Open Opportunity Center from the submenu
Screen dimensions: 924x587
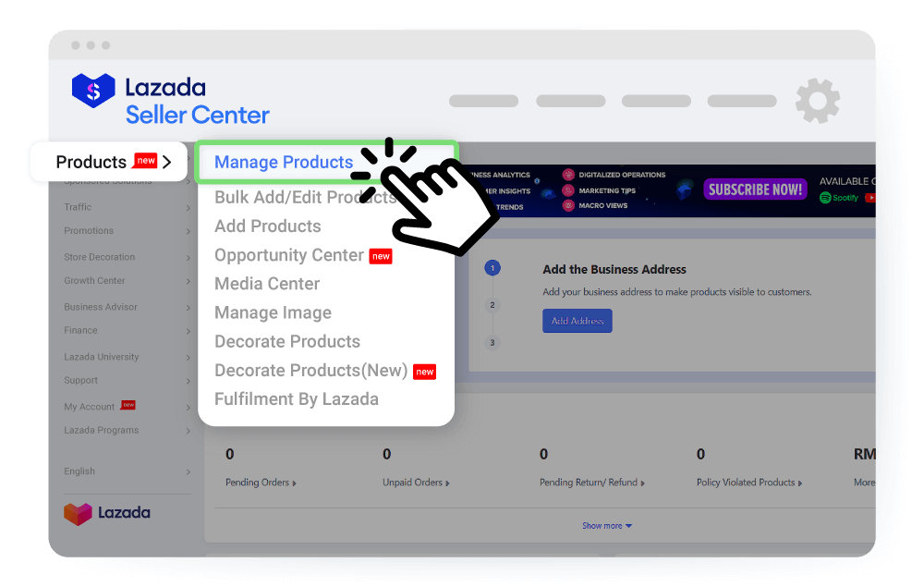pyautogui.click(x=289, y=255)
